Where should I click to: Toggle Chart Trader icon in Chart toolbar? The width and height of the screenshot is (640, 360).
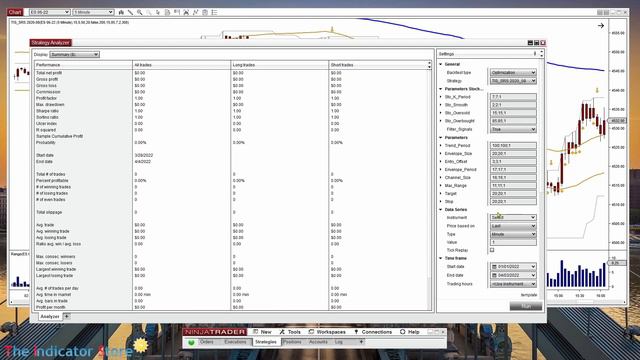point(177,12)
